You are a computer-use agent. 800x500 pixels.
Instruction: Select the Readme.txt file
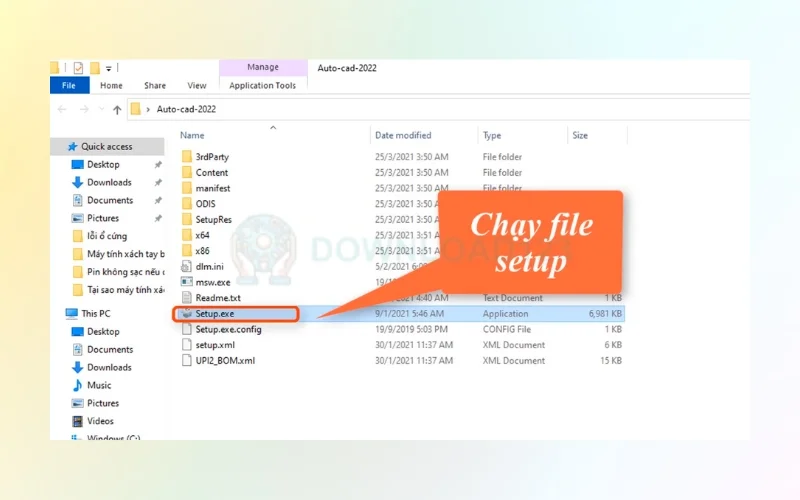pyautogui.click(x=217, y=298)
